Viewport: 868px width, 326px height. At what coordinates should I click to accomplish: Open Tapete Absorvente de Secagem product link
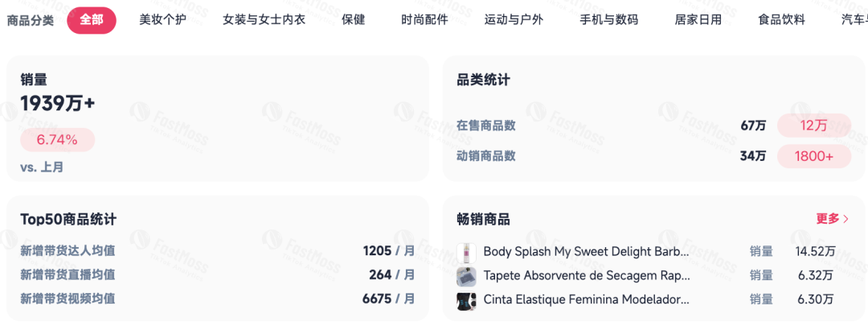[x=586, y=276]
